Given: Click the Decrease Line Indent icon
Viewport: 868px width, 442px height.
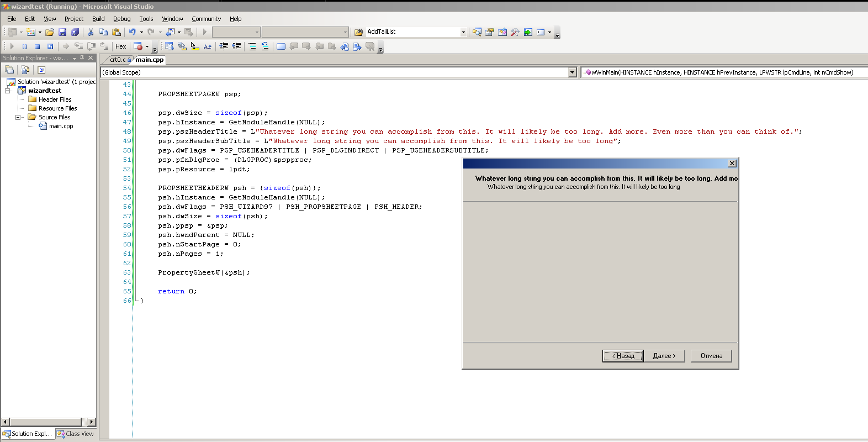Looking at the screenshot, I should 224,46.
